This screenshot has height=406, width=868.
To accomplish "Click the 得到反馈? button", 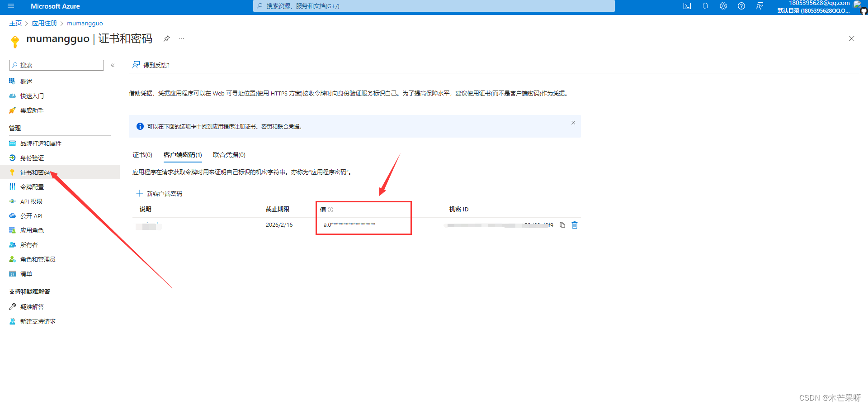I will (x=151, y=65).
